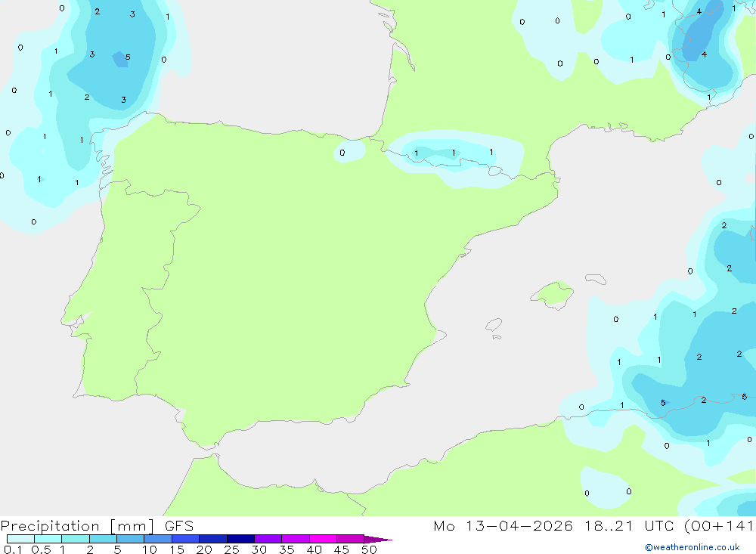Click the '0' value on the Basque coast
The image size is (756, 554).
tap(342, 153)
